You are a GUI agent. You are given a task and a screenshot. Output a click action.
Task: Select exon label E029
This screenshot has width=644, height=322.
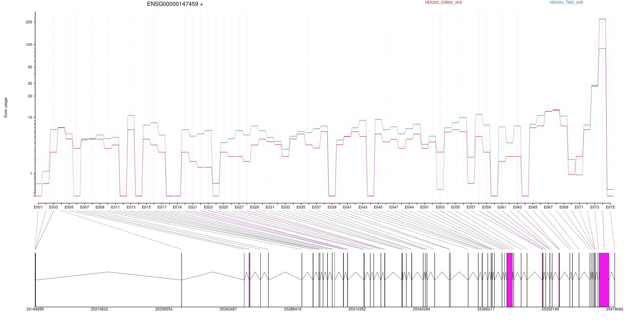click(254, 207)
